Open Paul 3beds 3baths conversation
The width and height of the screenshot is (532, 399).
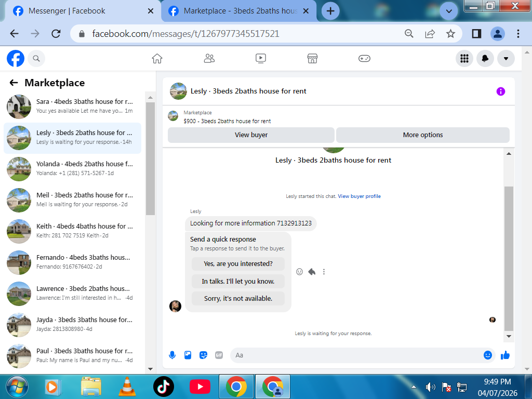pyautogui.click(x=72, y=356)
